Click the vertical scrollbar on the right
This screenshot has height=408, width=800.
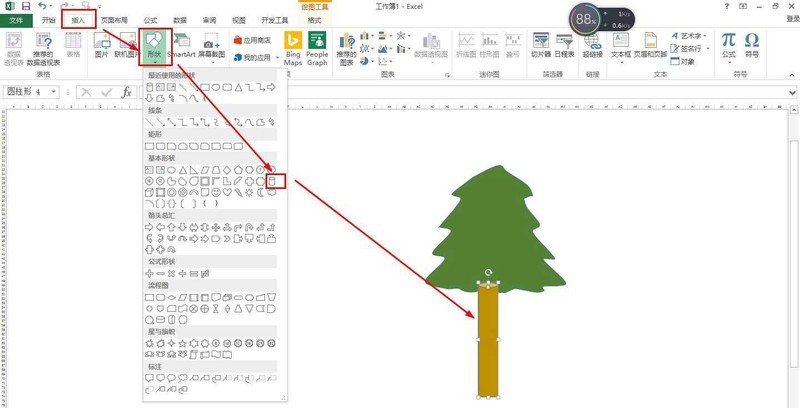794,255
